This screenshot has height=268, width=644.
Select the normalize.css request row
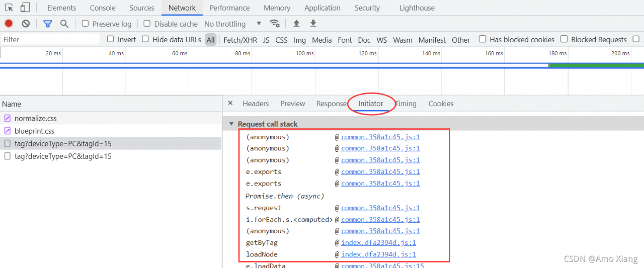pos(111,119)
